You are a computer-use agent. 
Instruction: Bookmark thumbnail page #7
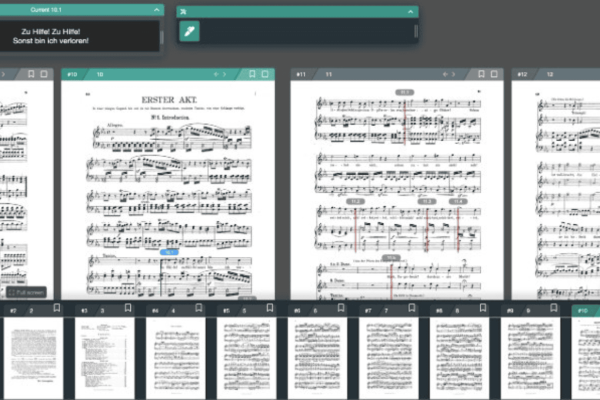click(x=412, y=308)
